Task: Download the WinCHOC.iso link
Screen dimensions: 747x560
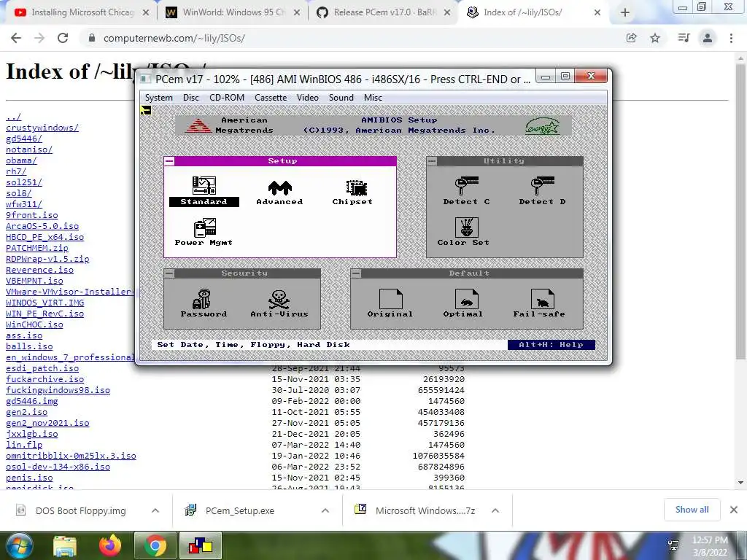Action: point(34,324)
